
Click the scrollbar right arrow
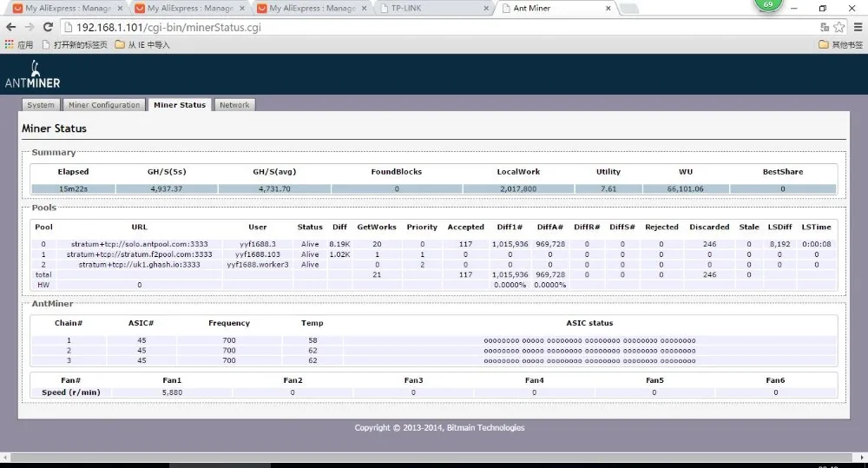click(x=862, y=458)
